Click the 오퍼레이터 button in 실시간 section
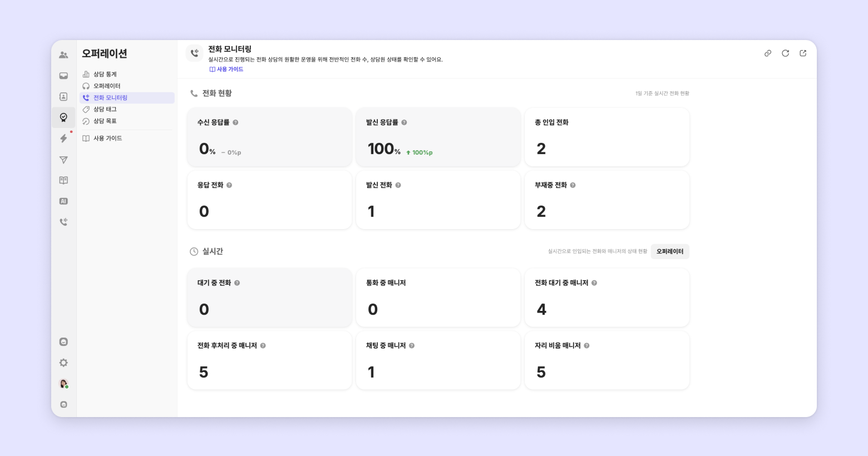The height and width of the screenshot is (456, 868). (x=670, y=251)
